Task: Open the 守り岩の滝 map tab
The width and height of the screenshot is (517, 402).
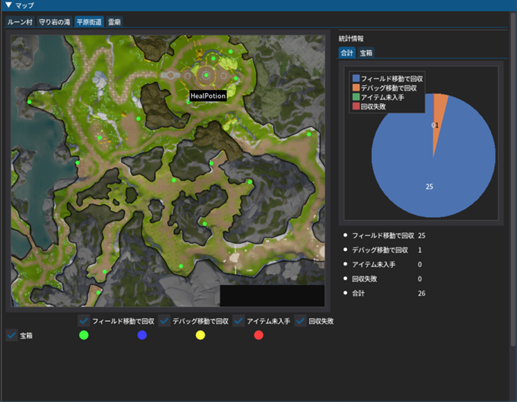Action: click(54, 22)
